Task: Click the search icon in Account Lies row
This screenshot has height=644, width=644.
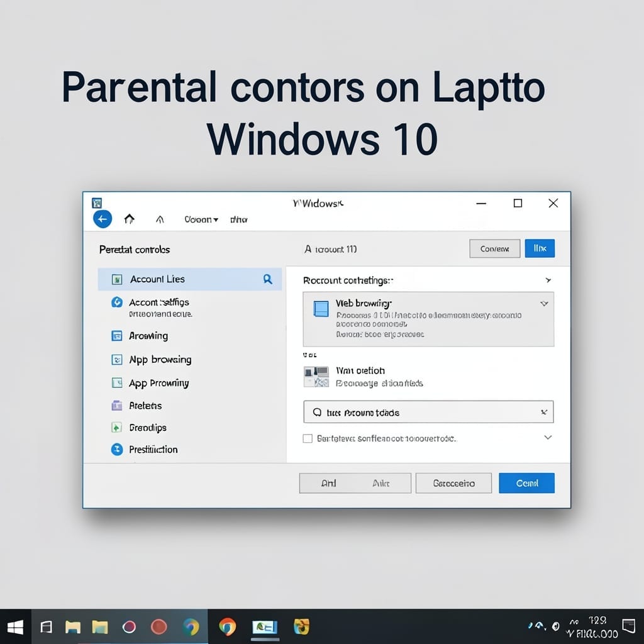Action: (x=267, y=279)
